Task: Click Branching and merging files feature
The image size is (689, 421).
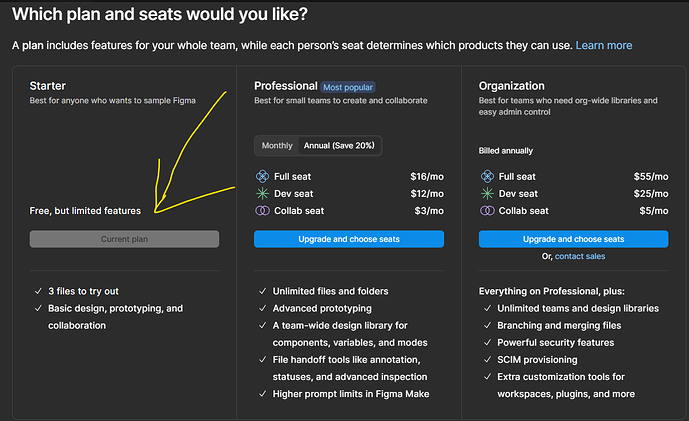Action: point(559,326)
